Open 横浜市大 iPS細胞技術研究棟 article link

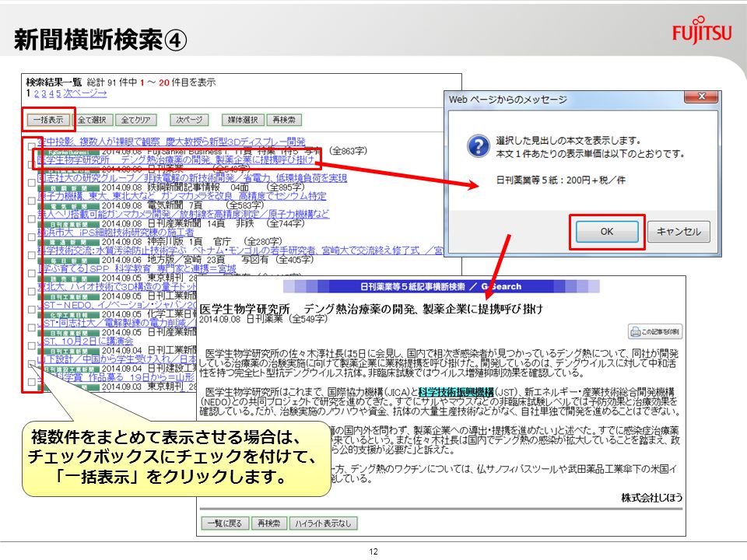click(116, 233)
